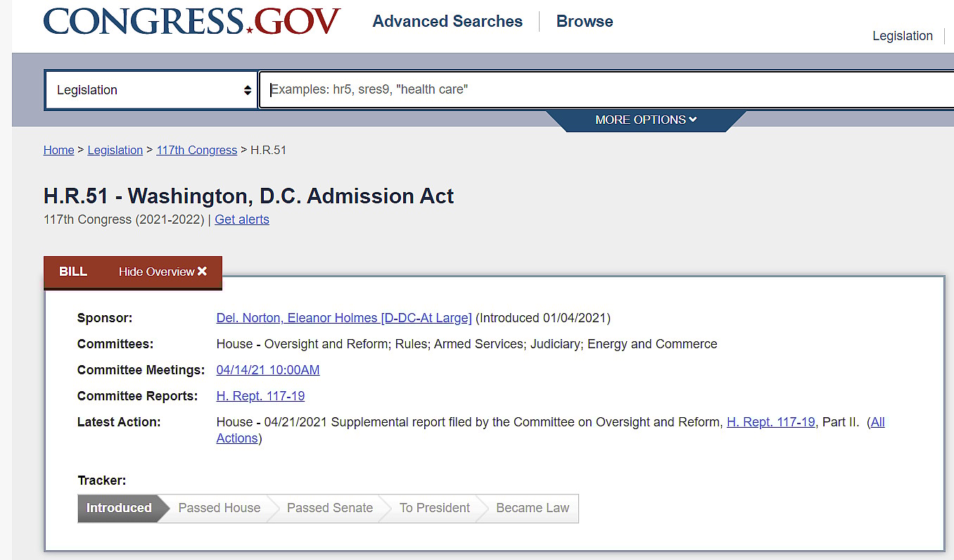The image size is (954, 560).
Task: Click the X icon beside Hide Overview
Action: [x=203, y=272]
